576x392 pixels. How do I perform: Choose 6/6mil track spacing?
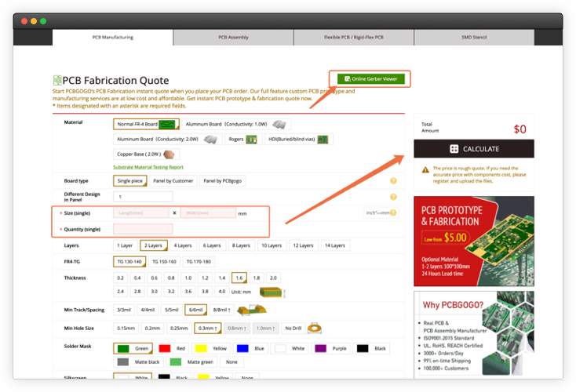(196, 310)
